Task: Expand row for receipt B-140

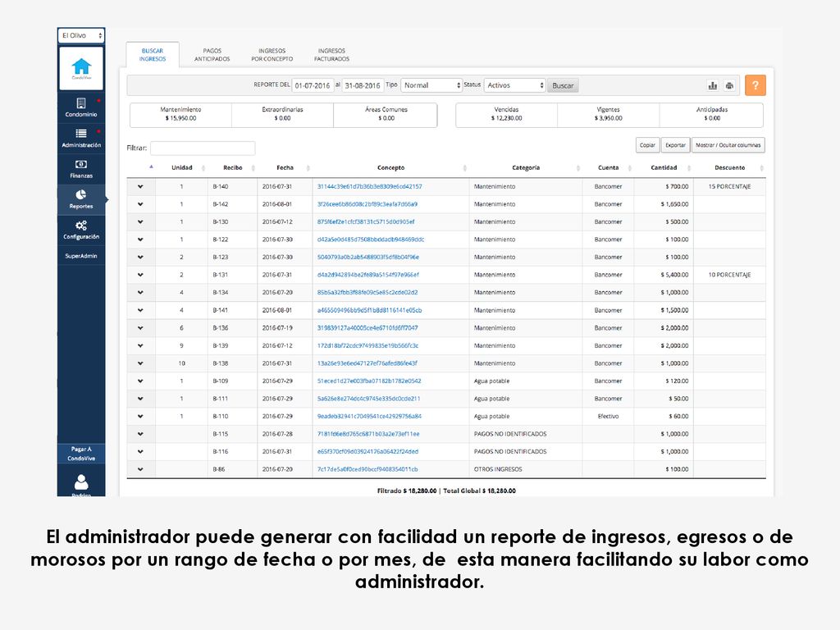Action: pyautogui.click(x=140, y=186)
